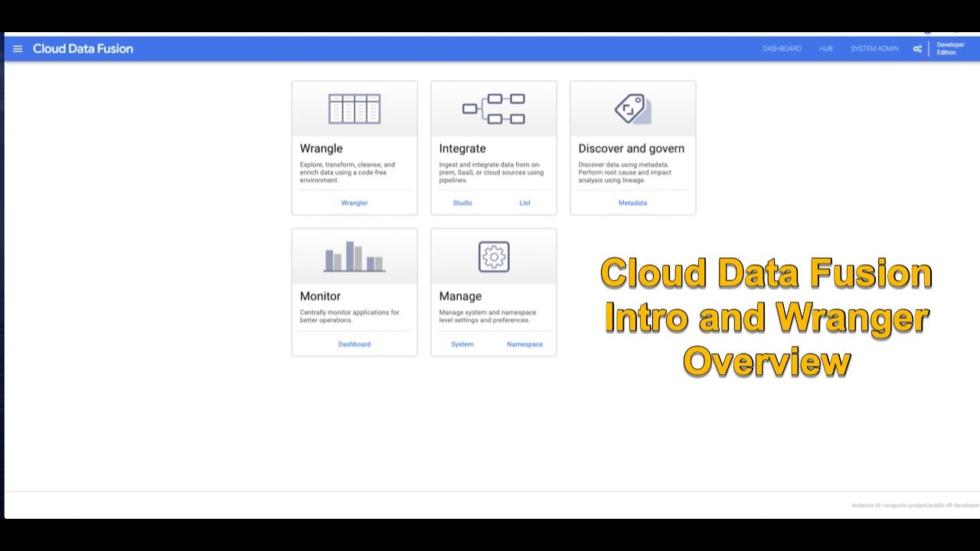The height and width of the screenshot is (551, 980).
Task: Click the Wrangle card heading
Action: point(322,148)
